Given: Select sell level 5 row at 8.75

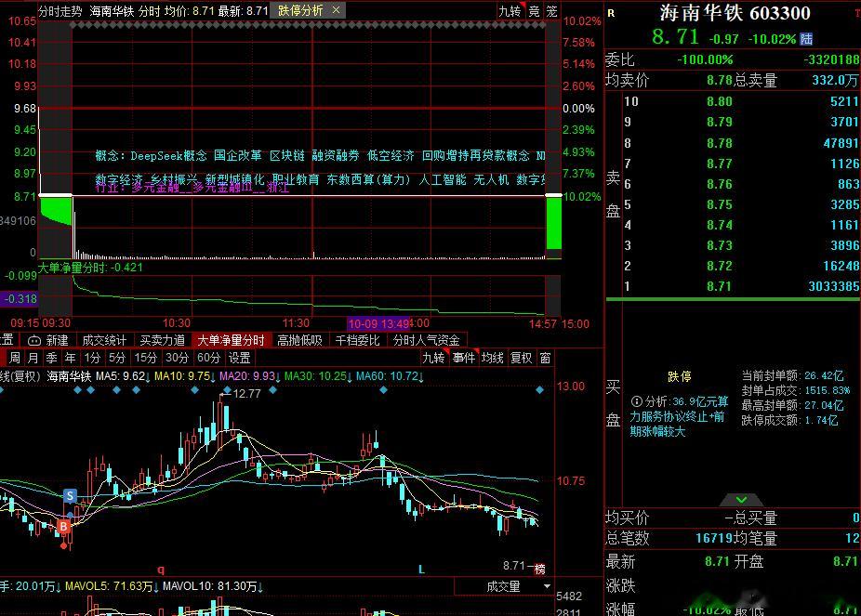Looking at the screenshot, I should [x=741, y=204].
